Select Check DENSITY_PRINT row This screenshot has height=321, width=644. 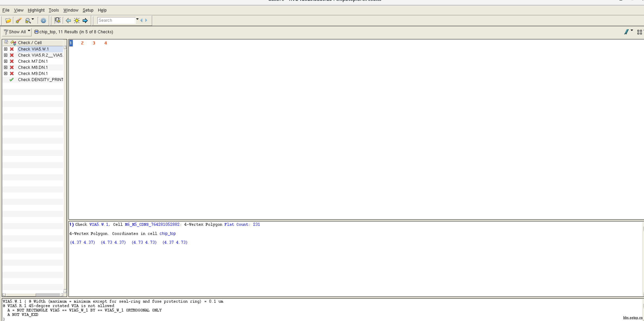40,80
